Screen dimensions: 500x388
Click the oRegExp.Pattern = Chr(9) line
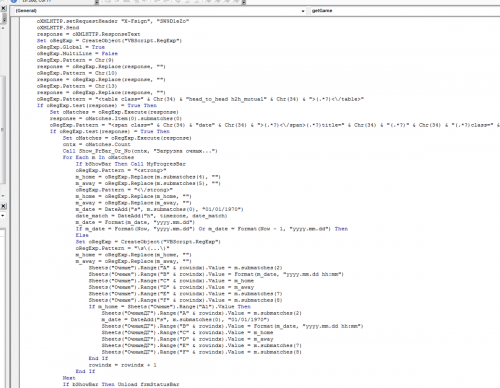(x=75, y=60)
